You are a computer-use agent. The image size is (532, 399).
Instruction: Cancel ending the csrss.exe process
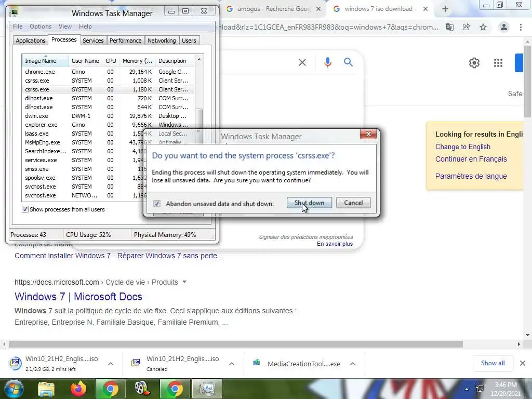pos(353,203)
